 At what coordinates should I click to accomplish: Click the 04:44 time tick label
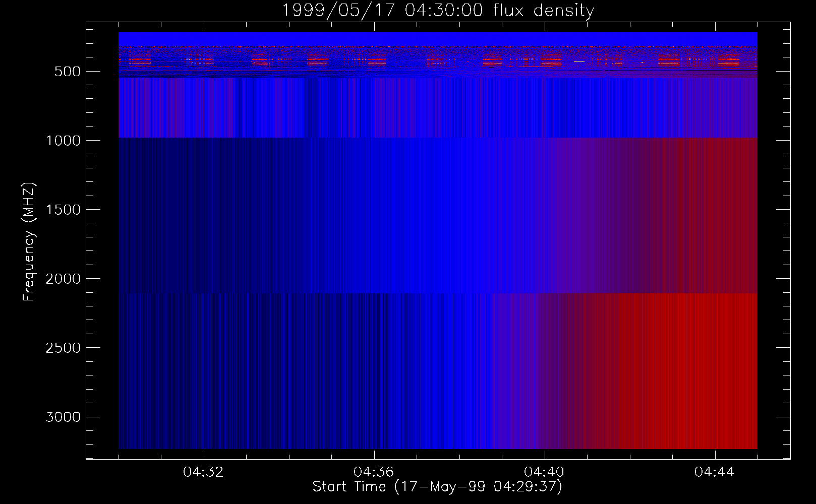(715, 472)
